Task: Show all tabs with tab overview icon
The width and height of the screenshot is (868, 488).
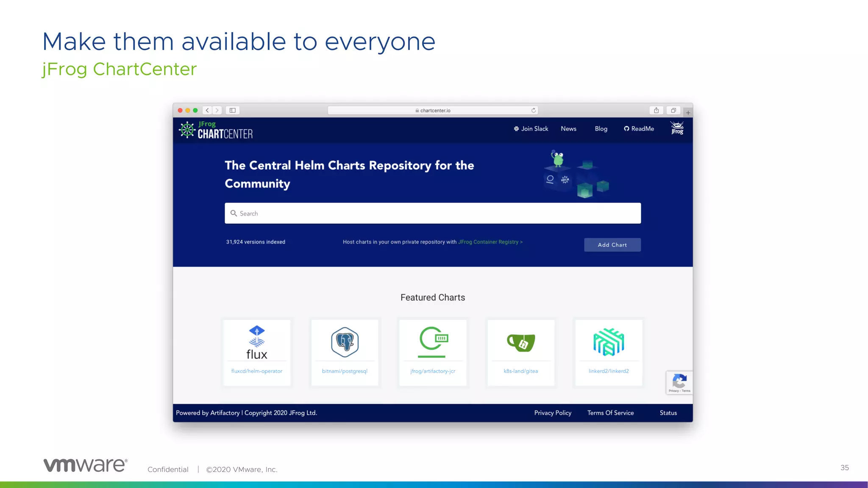Action: click(673, 110)
